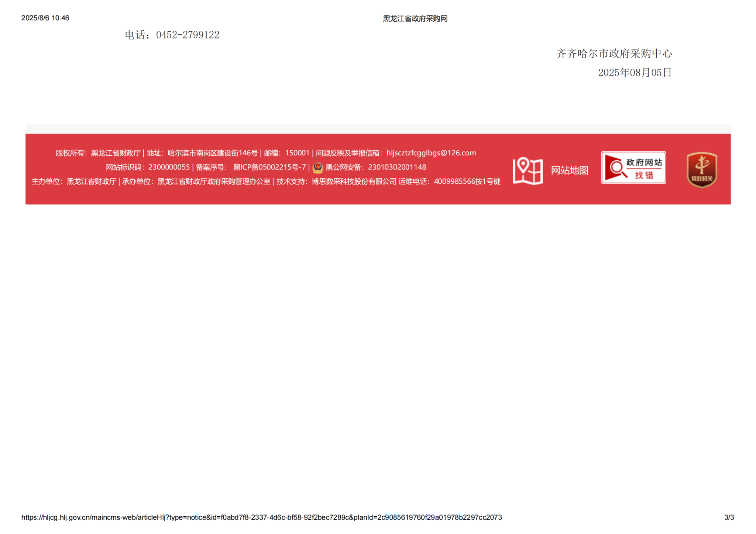Click the 运维电话 4009985566 hotline text
The image size is (756, 534).
pyautogui.click(x=449, y=182)
